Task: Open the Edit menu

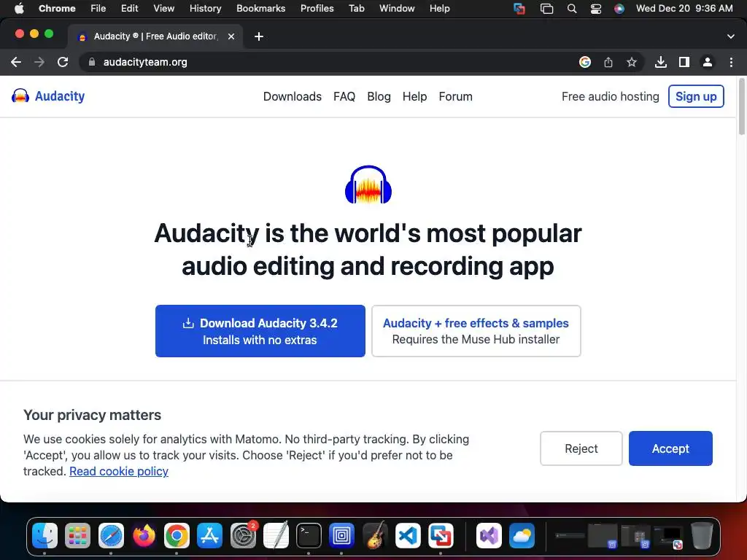Action: (x=129, y=9)
